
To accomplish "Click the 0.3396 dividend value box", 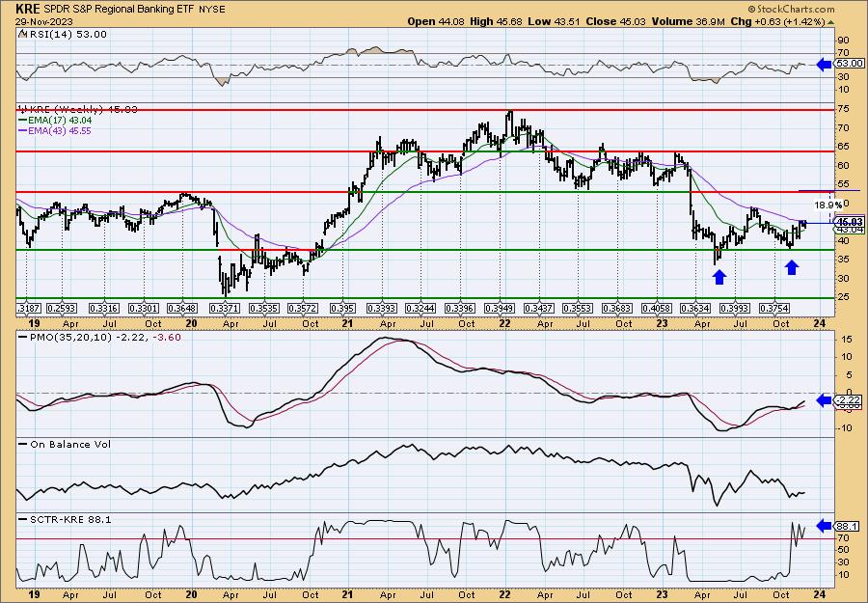I will pos(461,308).
